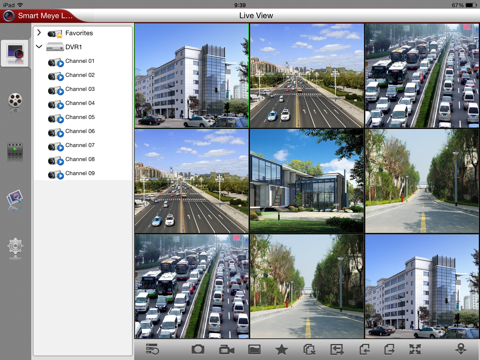This screenshot has height=360, width=480.
Task: Select bottom-right office building view
Action: (422, 286)
